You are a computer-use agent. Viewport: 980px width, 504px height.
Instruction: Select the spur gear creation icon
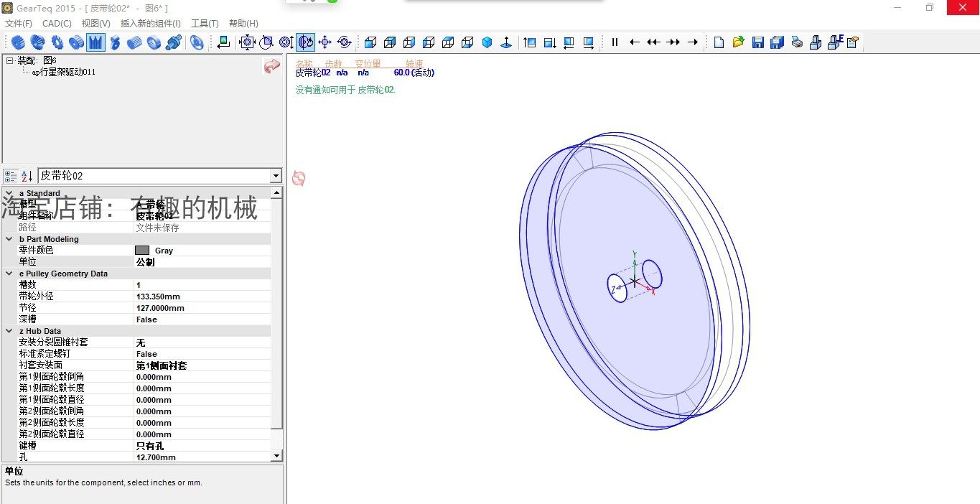click(17, 42)
